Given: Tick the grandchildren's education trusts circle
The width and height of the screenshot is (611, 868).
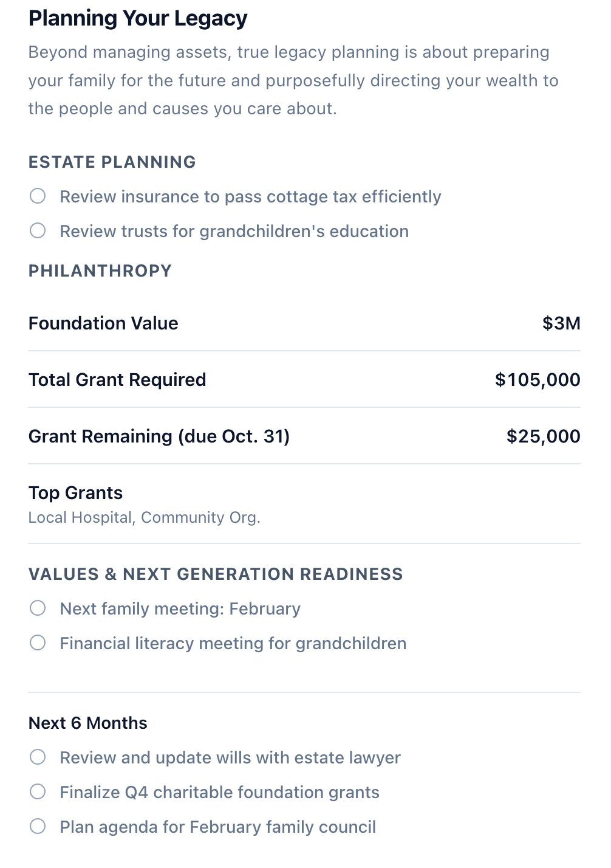Looking at the screenshot, I should [38, 230].
